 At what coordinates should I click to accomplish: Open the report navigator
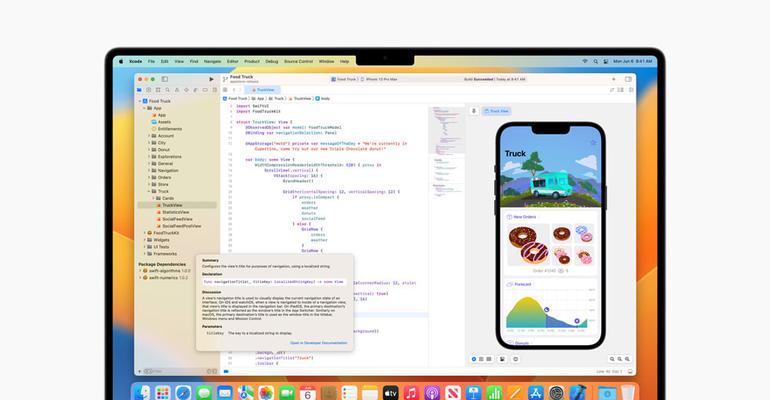pos(214,90)
